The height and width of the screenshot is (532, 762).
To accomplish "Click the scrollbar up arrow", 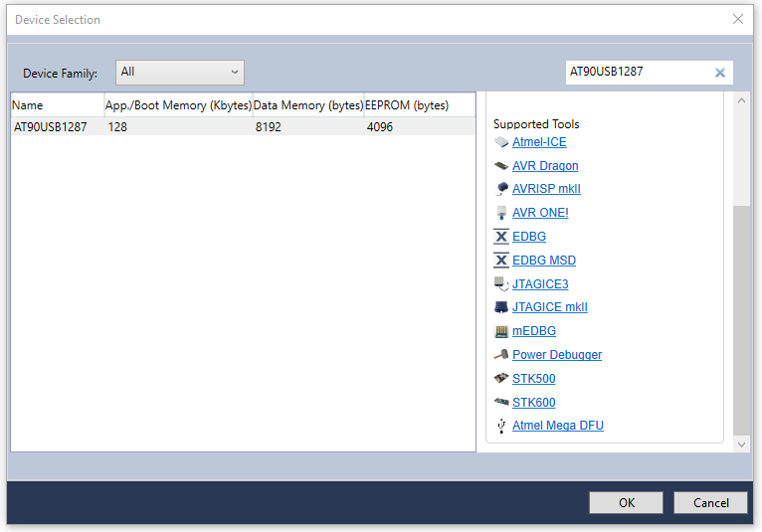I will click(x=741, y=100).
